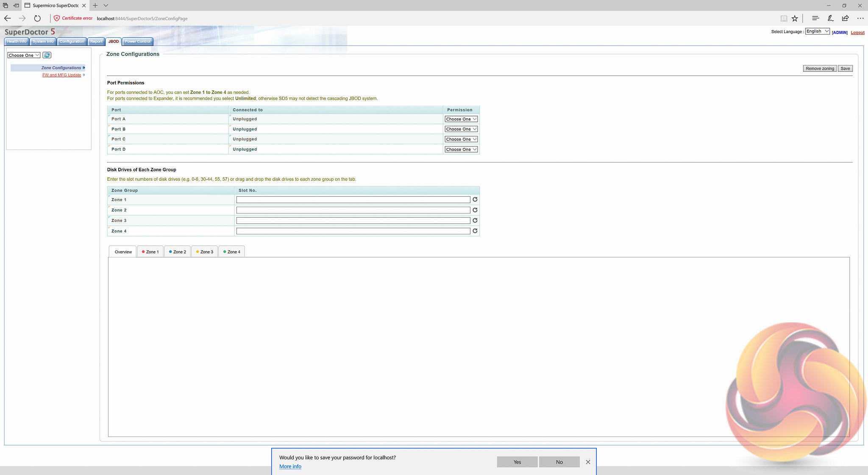The image size is (868, 475).
Task: Expand the Select Language dropdown
Action: point(817,31)
